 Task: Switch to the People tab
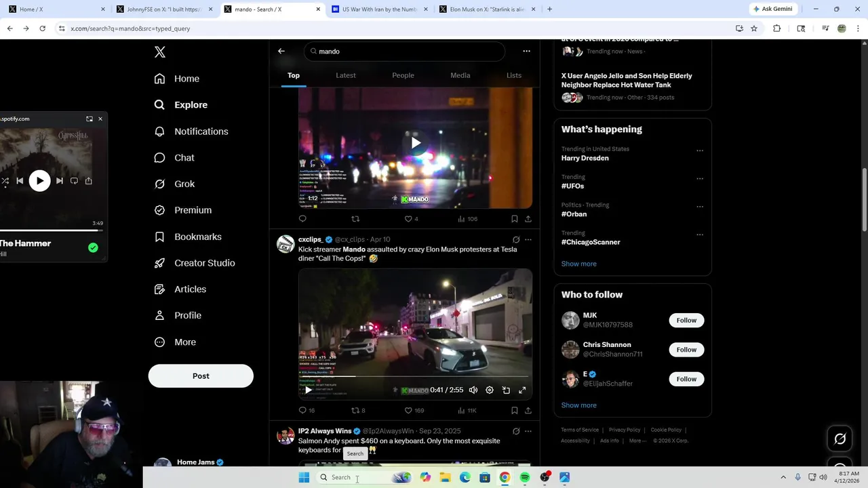pyautogui.click(x=403, y=75)
